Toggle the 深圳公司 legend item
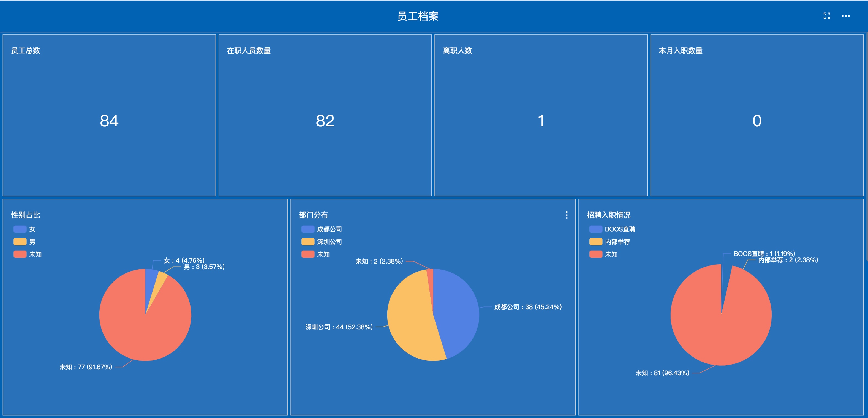This screenshot has width=868, height=418. tap(322, 242)
